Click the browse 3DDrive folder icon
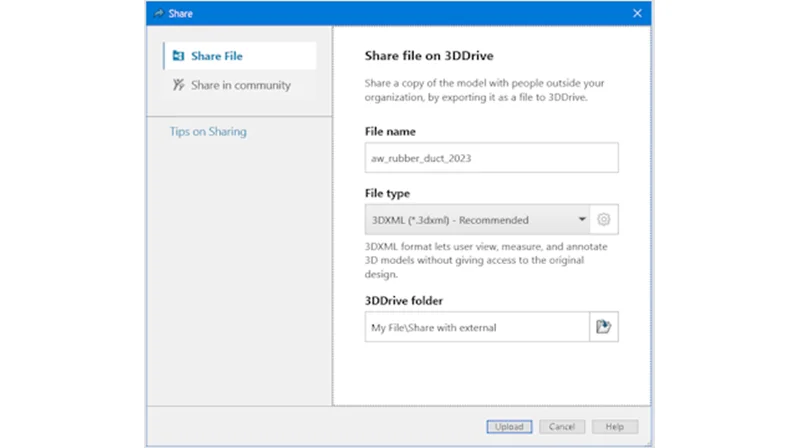This screenshot has width=800, height=448. 603,327
